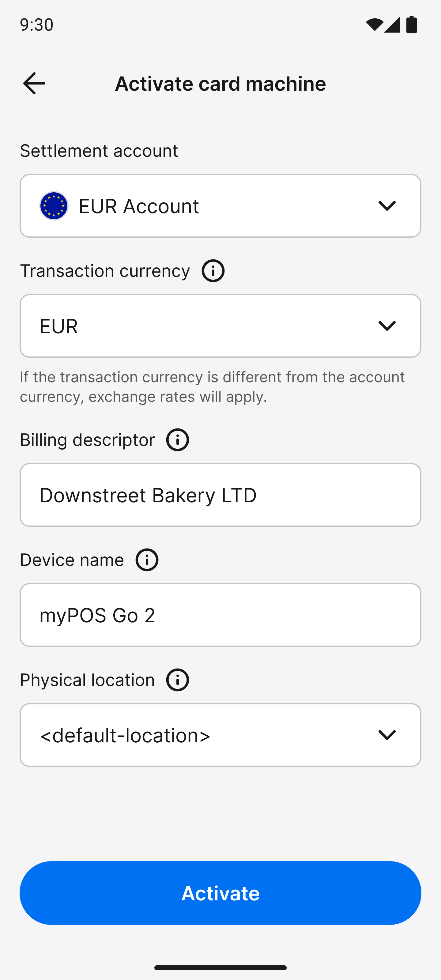Edit the myPOS Go 2 device name
The image size is (441, 980).
click(x=220, y=615)
